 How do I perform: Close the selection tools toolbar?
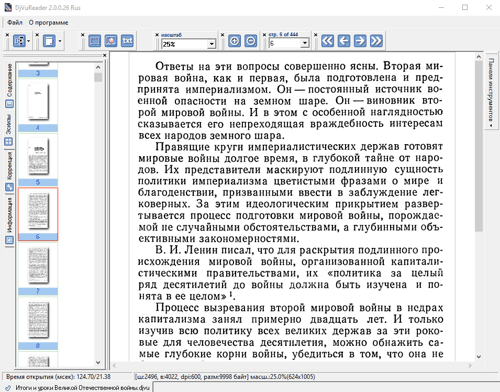(x=83, y=34)
